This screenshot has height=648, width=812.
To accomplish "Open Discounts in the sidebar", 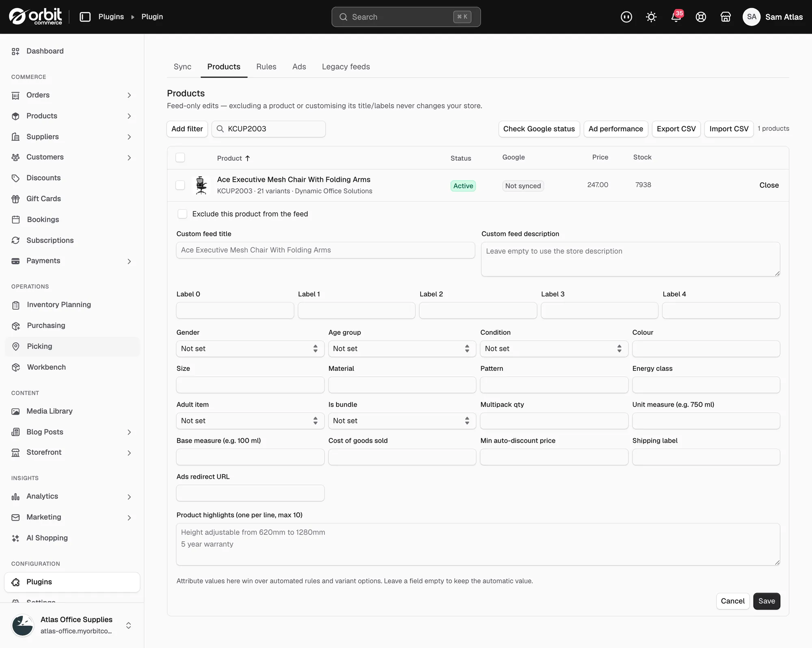I will coord(72,178).
